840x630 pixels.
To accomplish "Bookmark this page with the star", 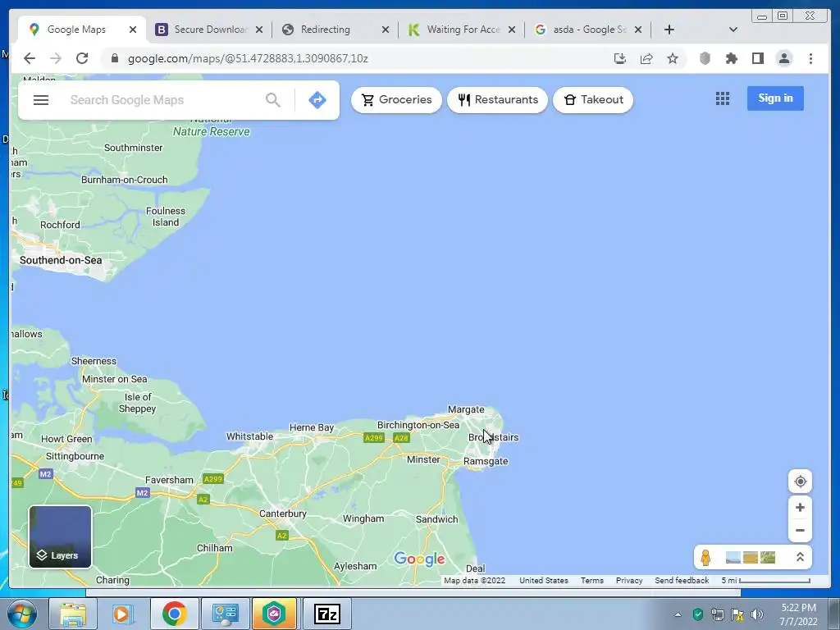I will (673, 58).
